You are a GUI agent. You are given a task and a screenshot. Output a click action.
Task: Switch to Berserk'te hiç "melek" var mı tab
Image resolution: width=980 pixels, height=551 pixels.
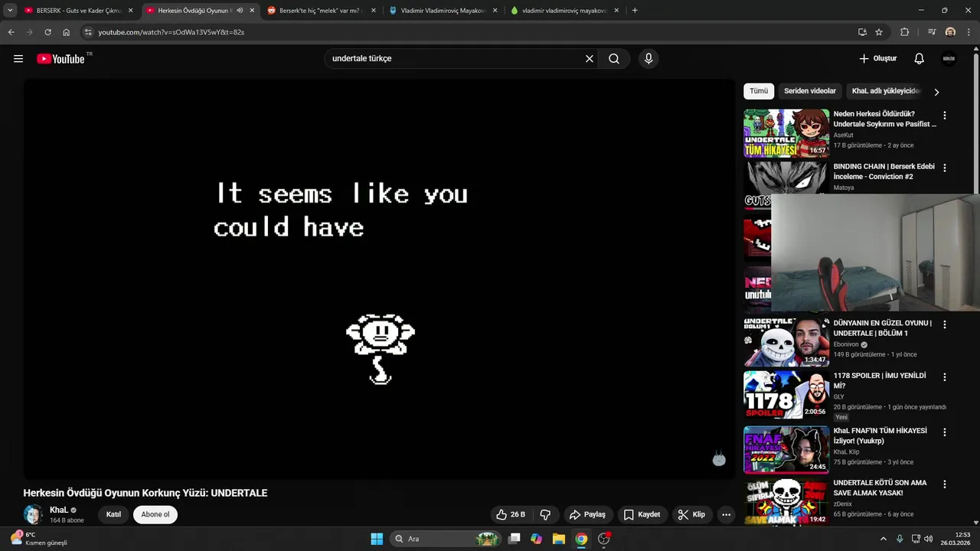pos(321,11)
